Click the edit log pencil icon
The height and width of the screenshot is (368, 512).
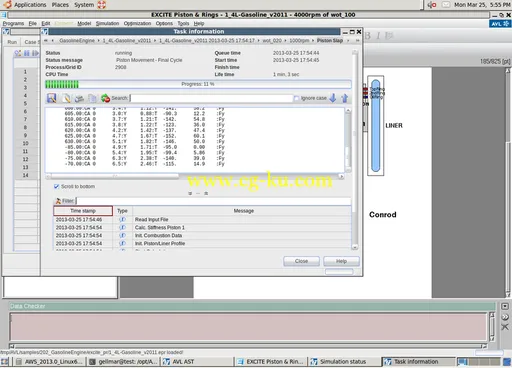[66, 98]
